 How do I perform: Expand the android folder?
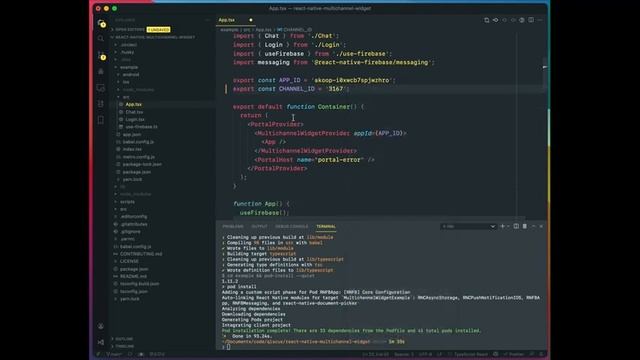[x=131, y=75]
